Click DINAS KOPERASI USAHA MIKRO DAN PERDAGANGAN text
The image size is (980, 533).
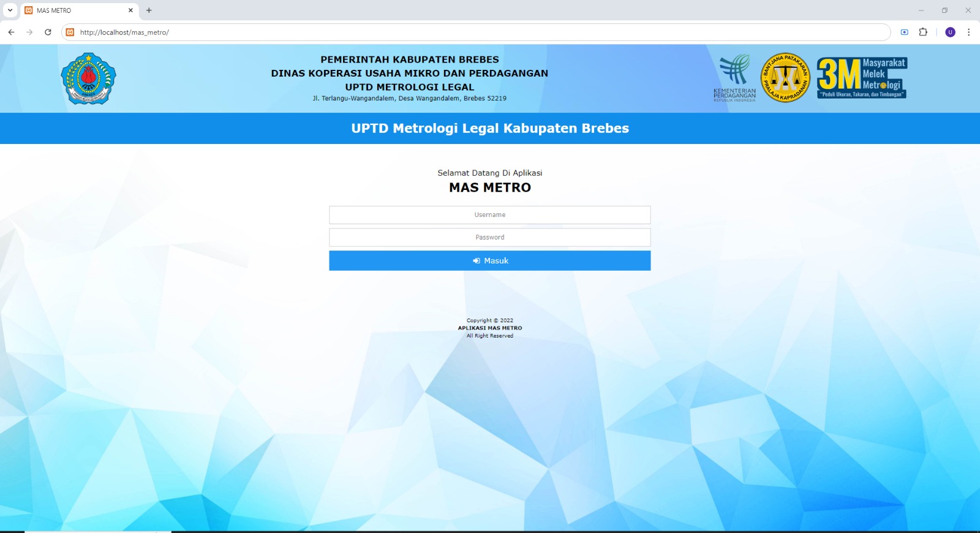click(x=410, y=74)
